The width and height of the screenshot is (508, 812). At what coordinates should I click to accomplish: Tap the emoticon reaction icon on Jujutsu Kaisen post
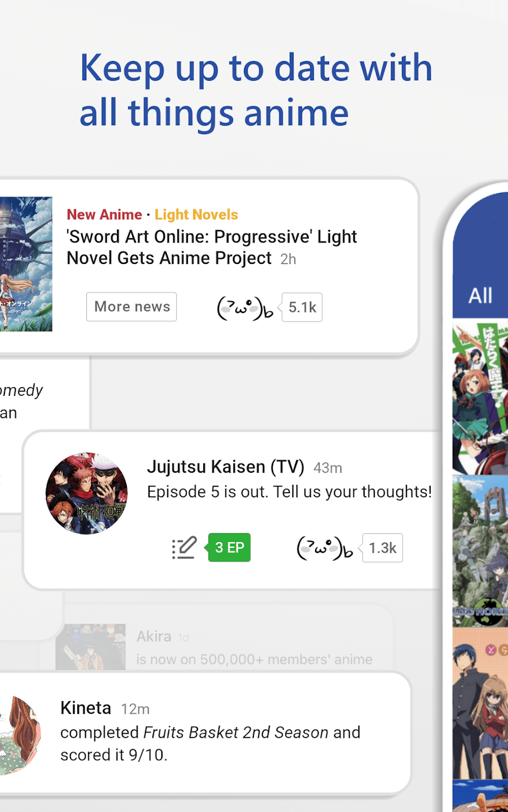pyautogui.click(x=325, y=548)
